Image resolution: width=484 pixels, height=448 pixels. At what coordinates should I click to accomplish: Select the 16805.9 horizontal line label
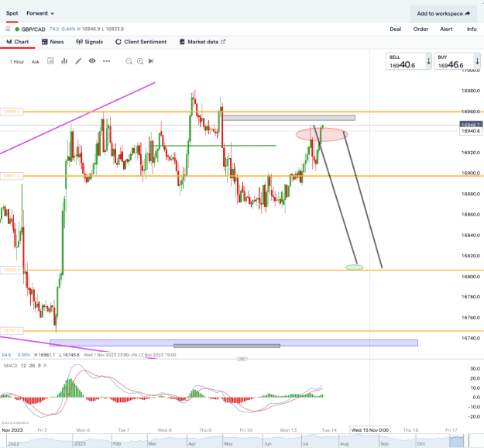12,270
